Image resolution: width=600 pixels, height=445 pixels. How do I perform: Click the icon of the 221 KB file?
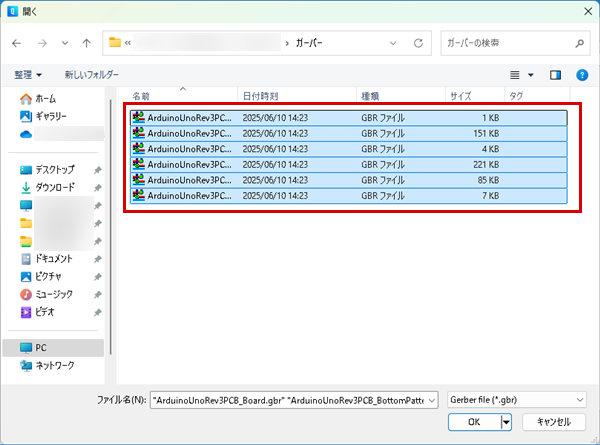coord(139,164)
